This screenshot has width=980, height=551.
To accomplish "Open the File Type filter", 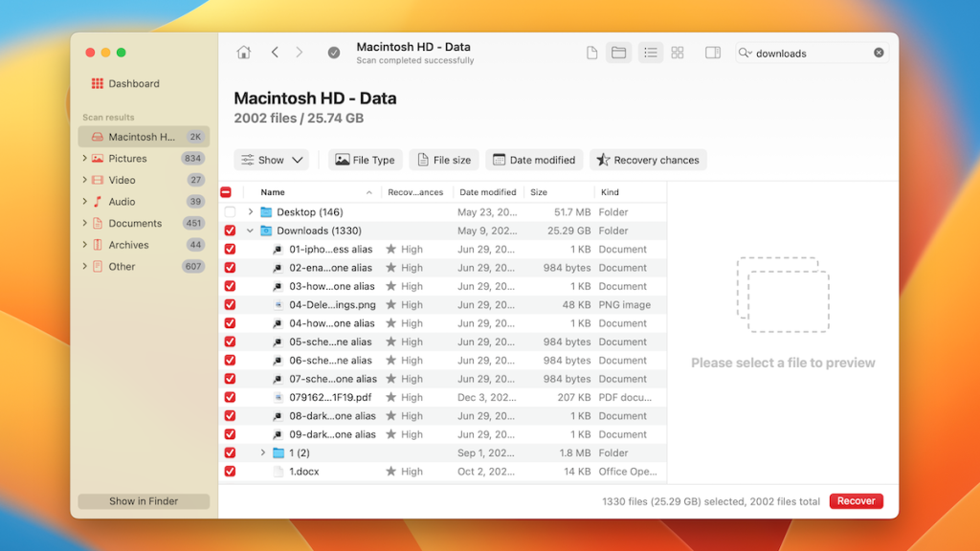I will pyautogui.click(x=365, y=159).
